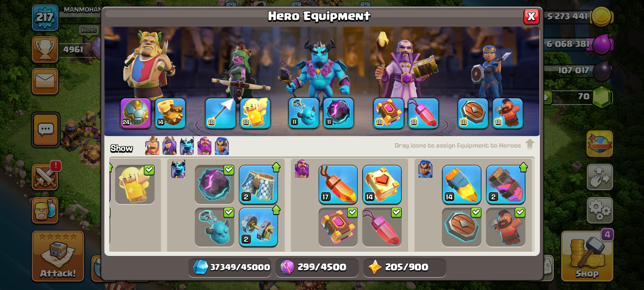Open the level 2 Metal Pants equipment
This screenshot has width=644, height=290.
tap(258, 184)
